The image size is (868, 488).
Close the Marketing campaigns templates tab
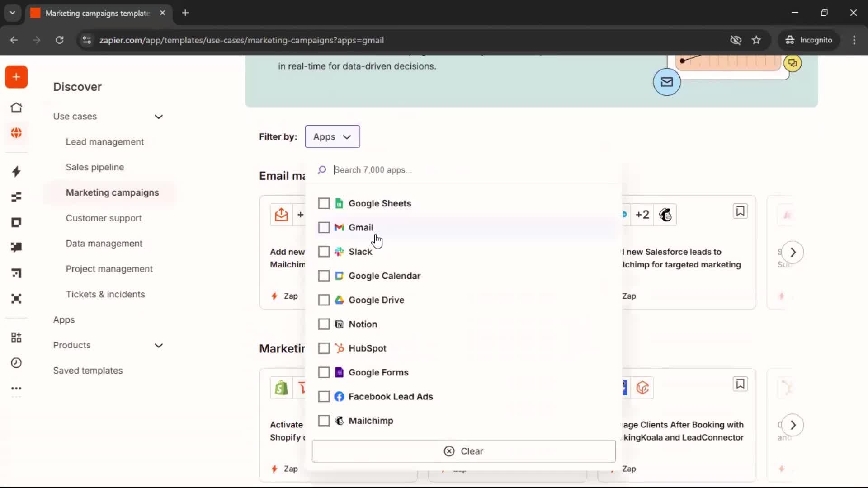162,13
